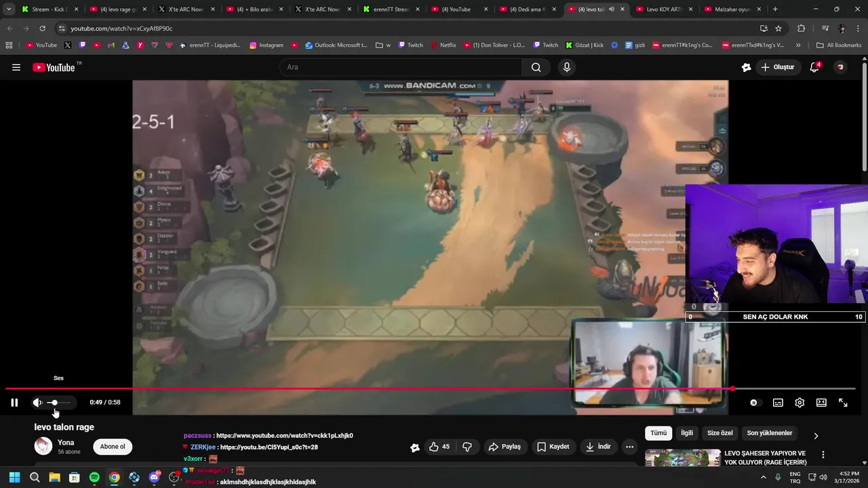Open File Explorer from the taskbar

pos(54,477)
